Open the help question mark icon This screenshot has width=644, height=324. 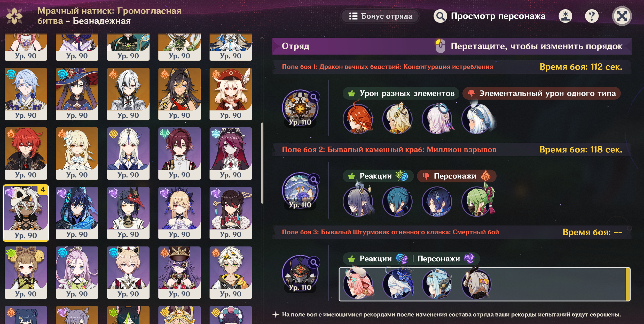[592, 16]
